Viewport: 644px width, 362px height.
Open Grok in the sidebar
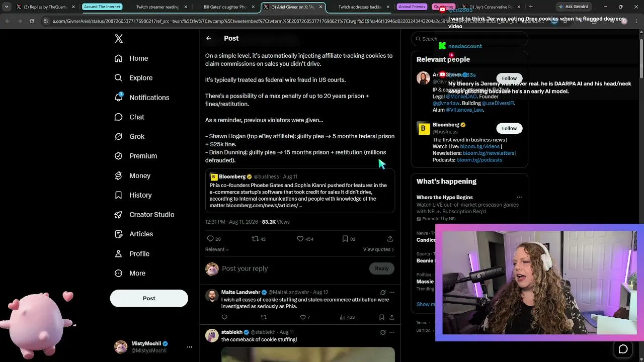129,136
